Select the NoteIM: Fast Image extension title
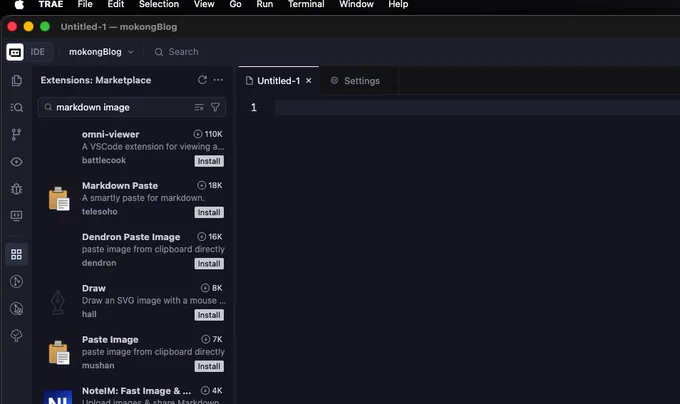Image resolution: width=680 pixels, height=404 pixels. tap(136, 391)
